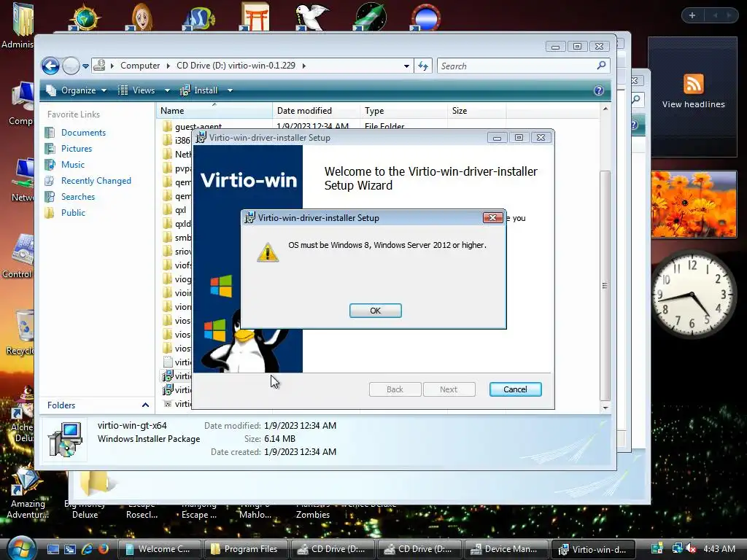The image size is (747, 560).
Task: Switch to the Welcome Center taskbar button
Action: (x=159, y=549)
